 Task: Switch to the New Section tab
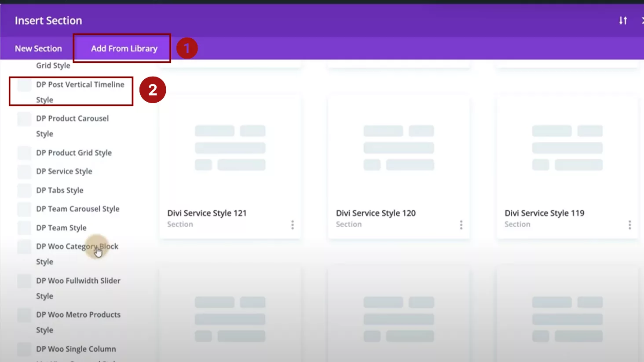point(38,48)
